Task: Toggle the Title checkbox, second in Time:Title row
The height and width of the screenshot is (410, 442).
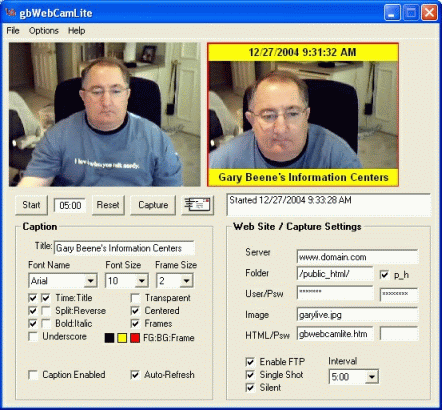Action: pyautogui.click(x=46, y=298)
